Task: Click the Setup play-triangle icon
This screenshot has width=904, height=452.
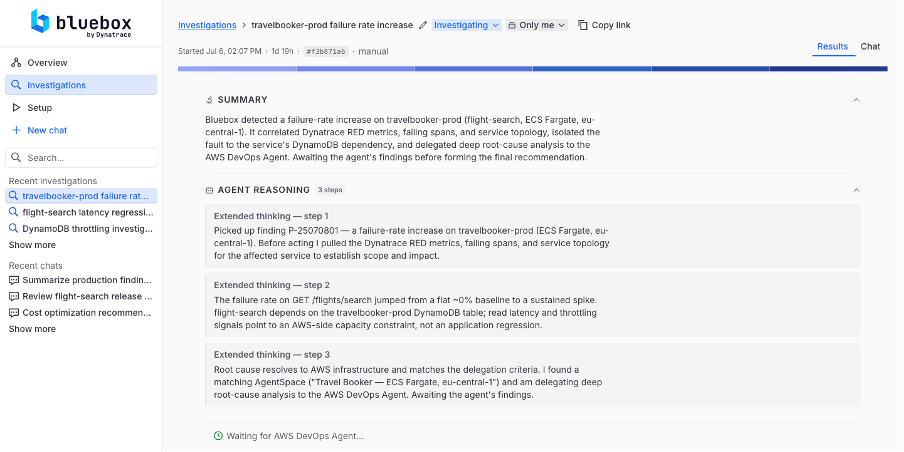Action: point(16,108)
